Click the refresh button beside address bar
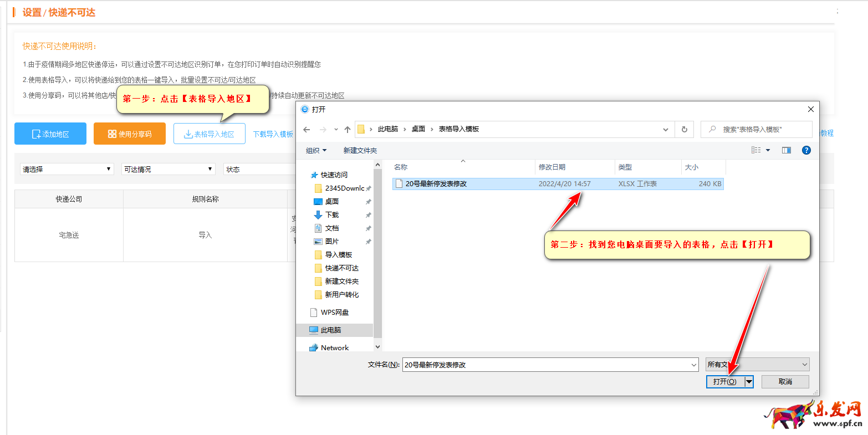Screen dimensions: 868x435 coord(685,129)
